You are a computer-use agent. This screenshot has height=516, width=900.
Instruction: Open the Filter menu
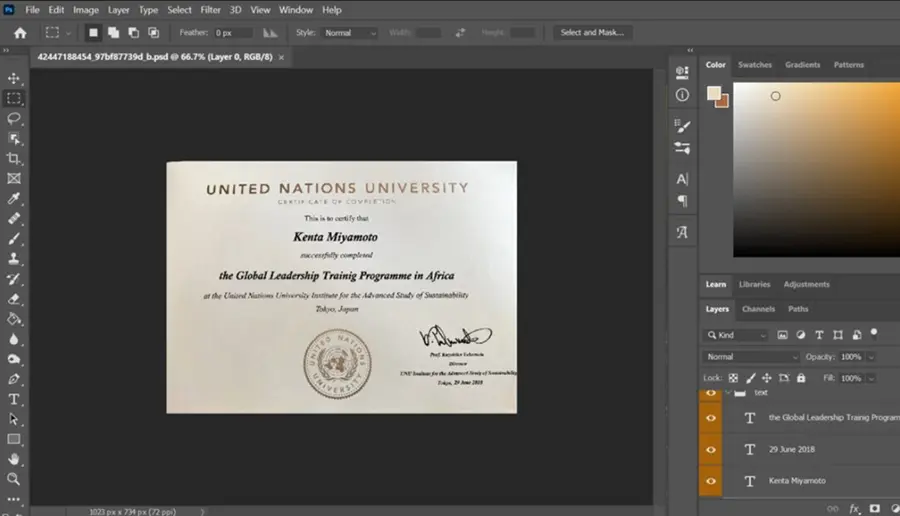click(x=210, y=10)
